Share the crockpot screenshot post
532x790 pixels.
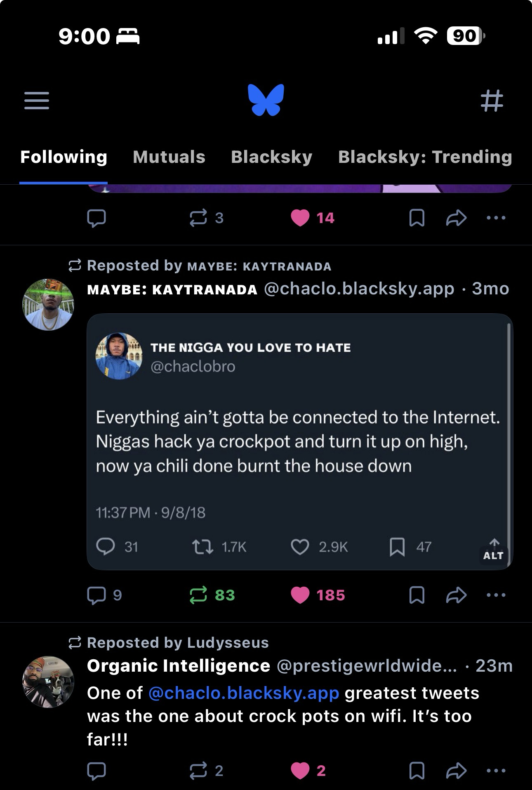click(x=456, y=595)
